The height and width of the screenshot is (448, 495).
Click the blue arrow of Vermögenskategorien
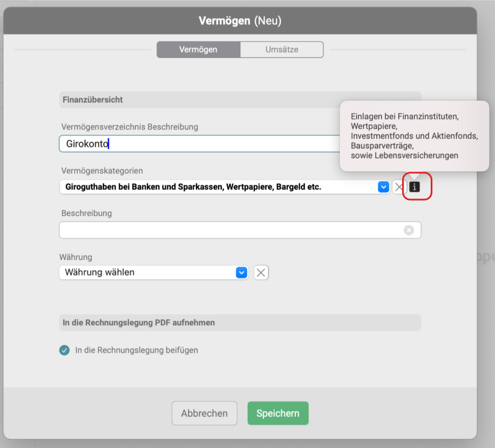coord(383,187)
